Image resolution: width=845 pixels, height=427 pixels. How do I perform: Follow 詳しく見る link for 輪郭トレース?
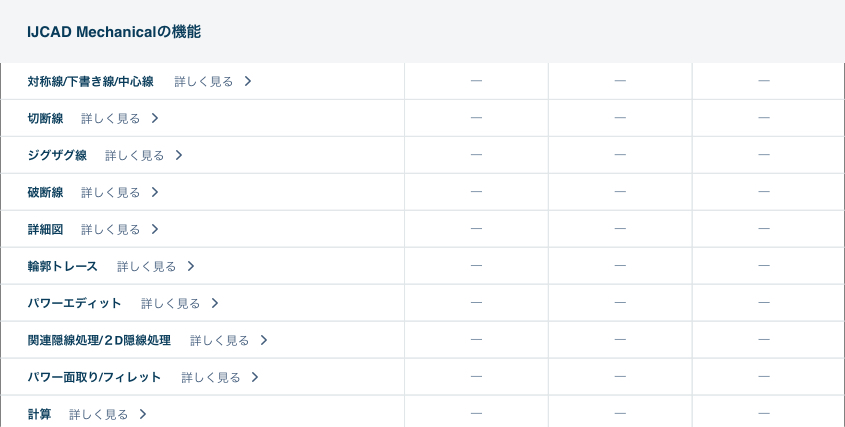[146, 266]
